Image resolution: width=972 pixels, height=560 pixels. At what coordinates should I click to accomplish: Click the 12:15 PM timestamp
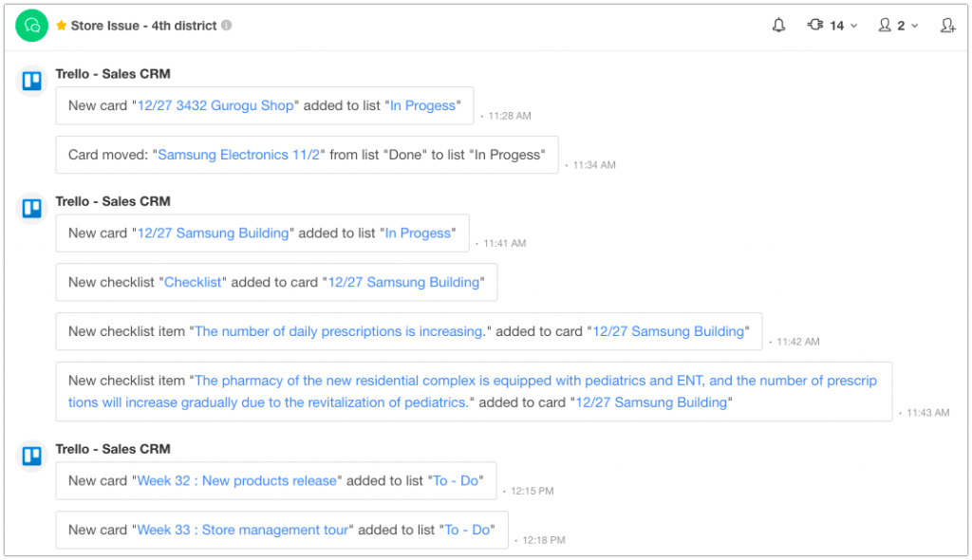(532, 491)
